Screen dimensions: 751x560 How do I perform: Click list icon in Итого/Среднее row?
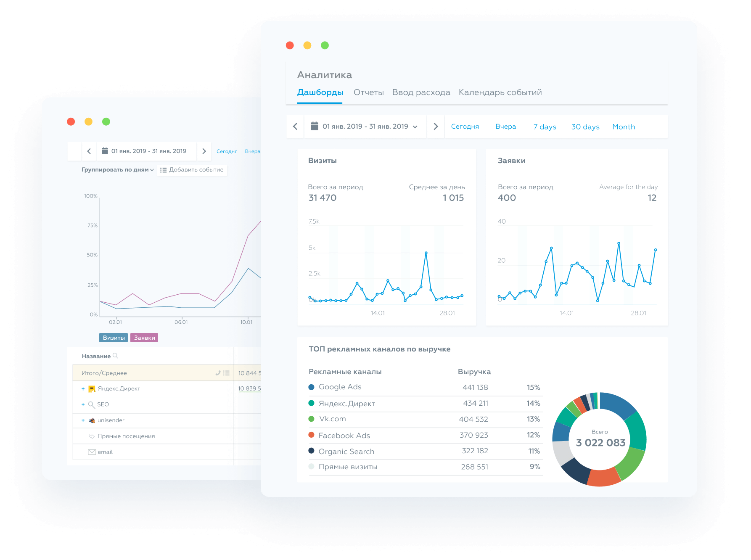tap(226, 373)
